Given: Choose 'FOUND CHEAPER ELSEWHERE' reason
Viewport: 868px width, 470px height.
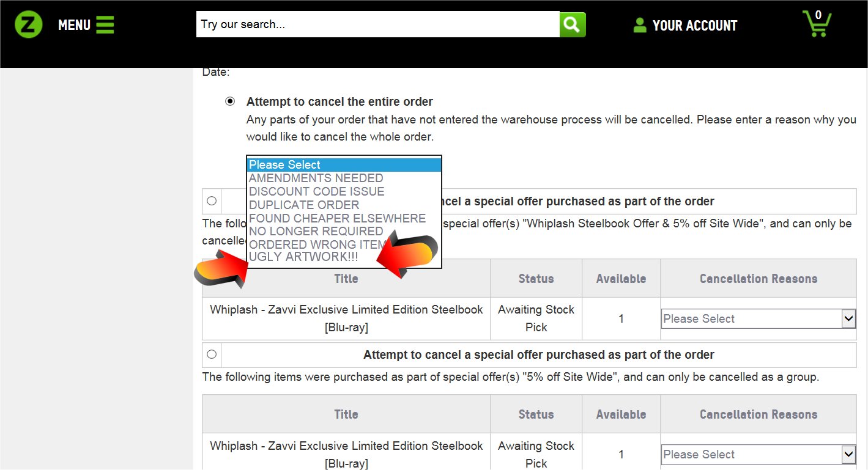Looking at the screenshot, I should (344, 218).
